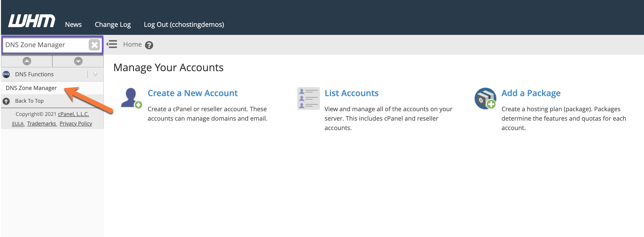644x237 pixels.
Task: Collapse the DNS Functions chevron
Action: point(95,74)
